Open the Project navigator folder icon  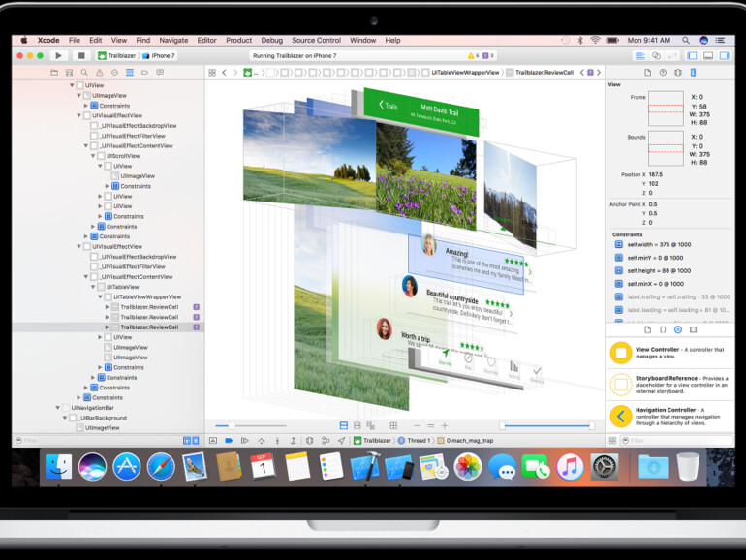tap(54, 73)
